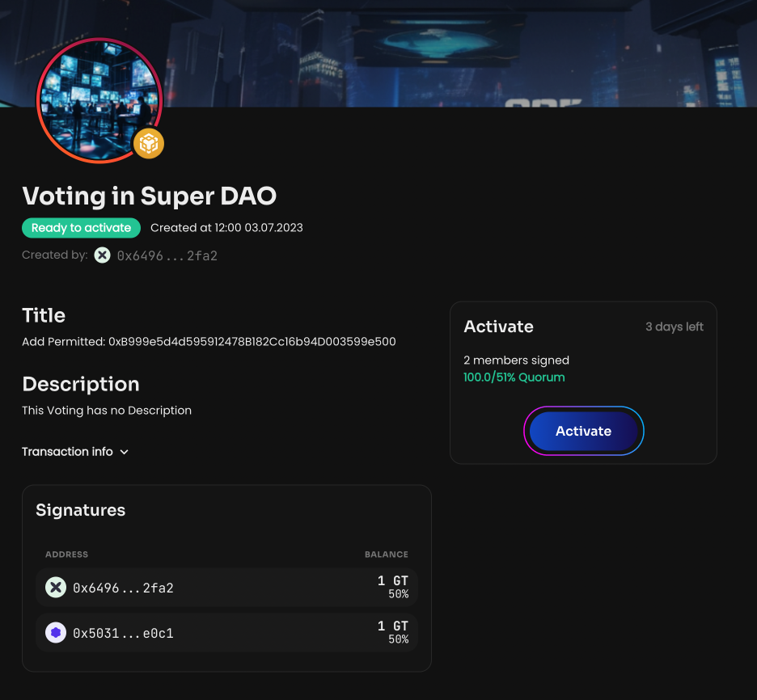Click 1 GT balance in 0x6496...2fa2 row
The width and height of the screenshot is (757, 700).
[393, 580]
